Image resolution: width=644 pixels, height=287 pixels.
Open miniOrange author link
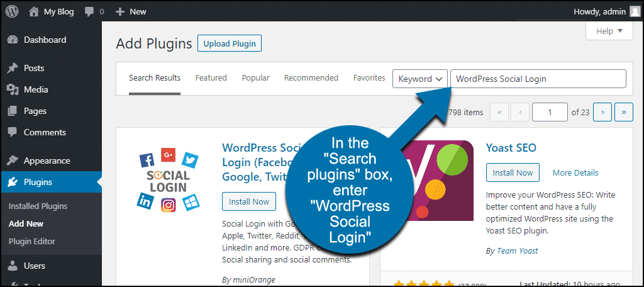click(x=254, y=280)
